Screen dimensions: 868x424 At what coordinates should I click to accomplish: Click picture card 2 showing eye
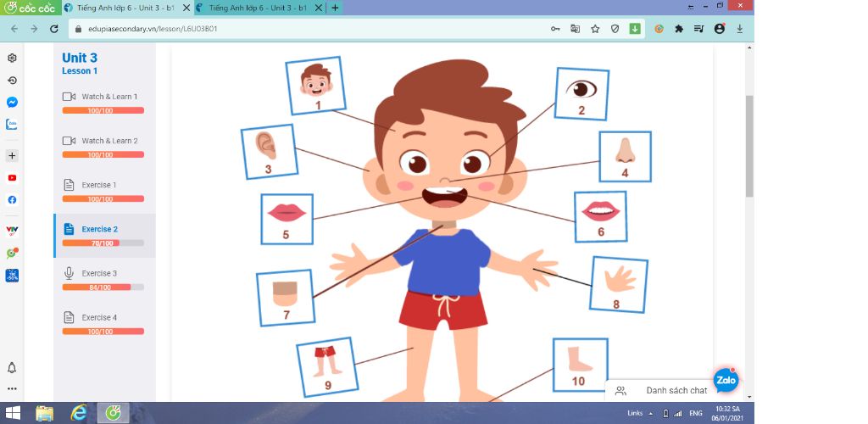point(581,94)
